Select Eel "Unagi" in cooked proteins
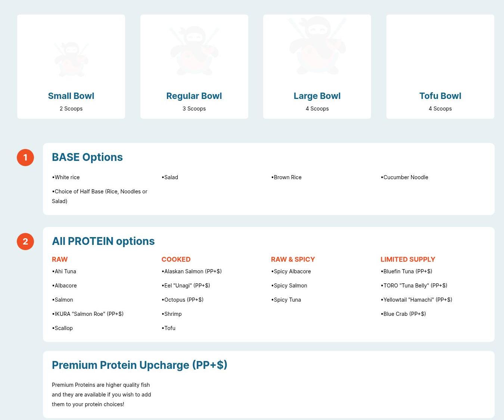The width and height of the screenshot is (504, 420). click(x=186, y=286)
